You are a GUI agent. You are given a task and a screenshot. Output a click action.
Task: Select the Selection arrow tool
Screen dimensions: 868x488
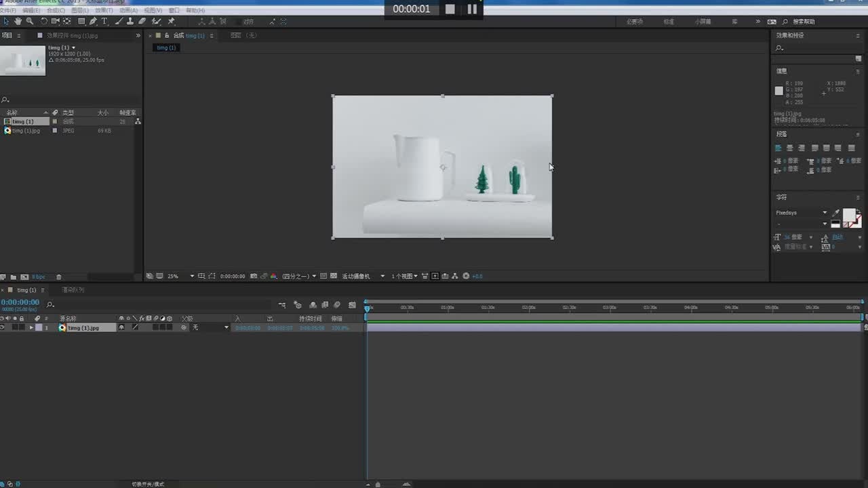point(6,22)
